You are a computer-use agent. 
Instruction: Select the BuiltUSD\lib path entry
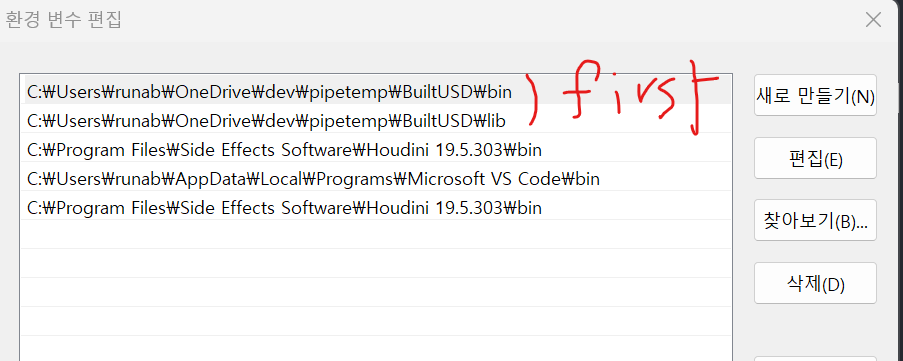377,120
